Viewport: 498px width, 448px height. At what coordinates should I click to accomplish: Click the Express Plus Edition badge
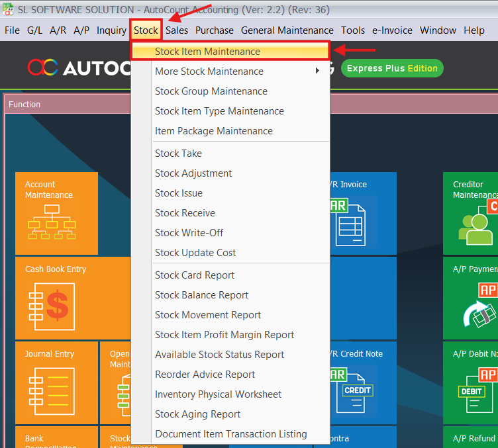tap(392, 68)
